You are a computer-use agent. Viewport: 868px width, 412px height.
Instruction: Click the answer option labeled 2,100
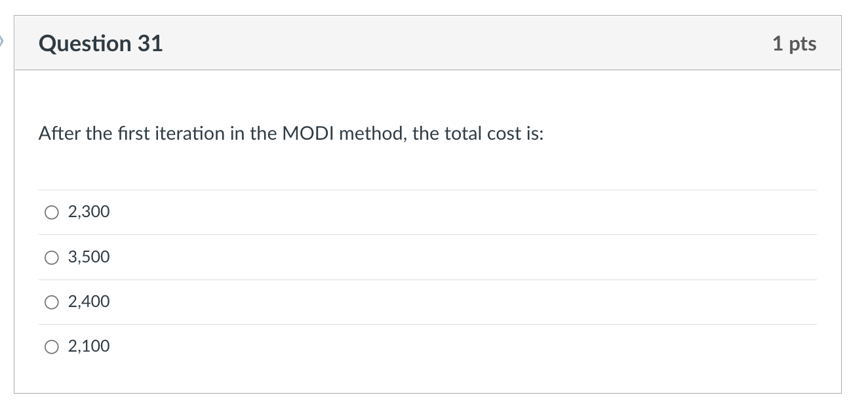pyautogui.click(x=88, y=346)
